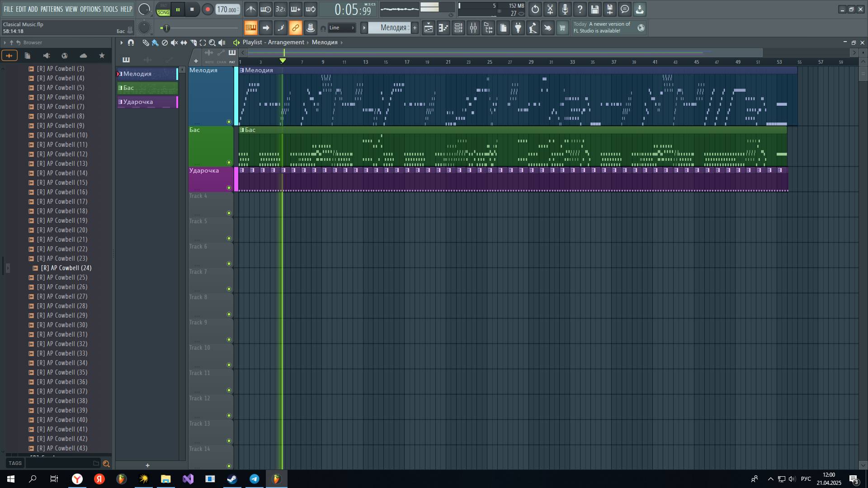Image resolution: width=868 pixels, height=488 pixels.
Task: Open the channel rack icon
Action: pos(458,28)
